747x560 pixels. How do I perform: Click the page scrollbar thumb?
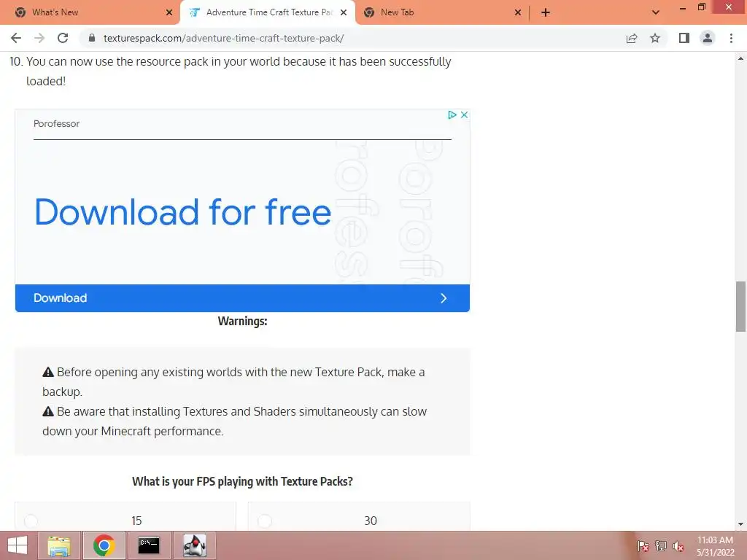(x=740, y=306)
